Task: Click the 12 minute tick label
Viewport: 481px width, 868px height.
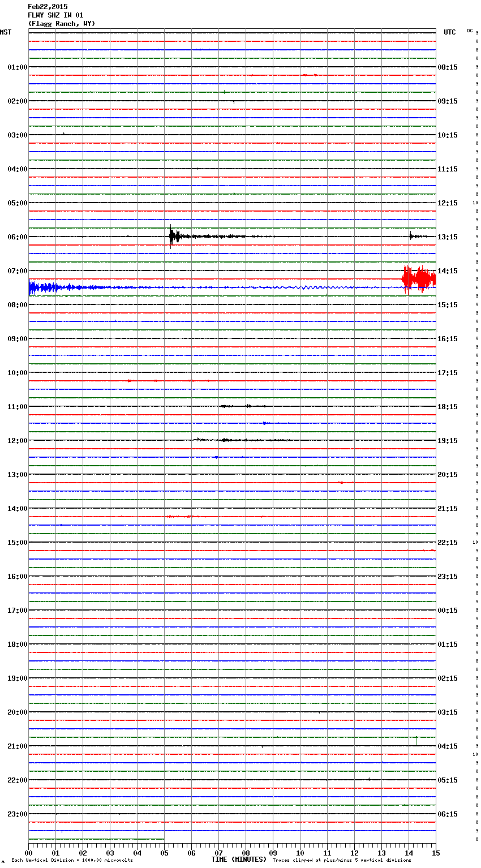Action: click(355, 853)
